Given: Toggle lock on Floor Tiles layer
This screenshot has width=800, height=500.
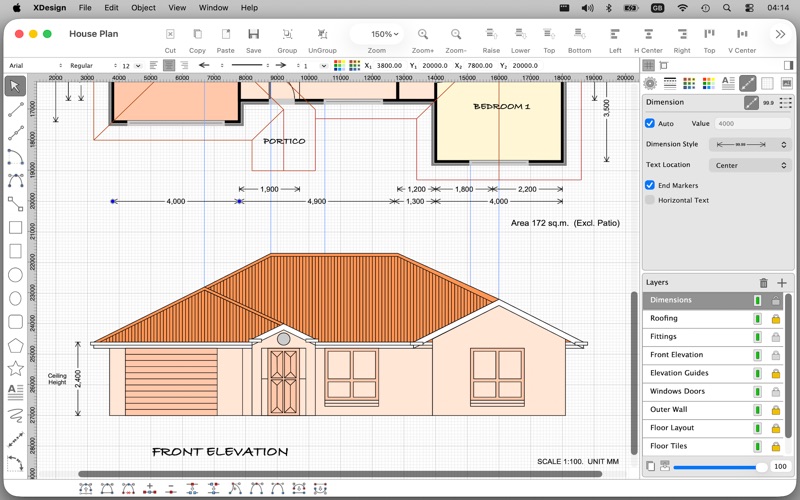Looking at the screenshot, I should 776,447.
